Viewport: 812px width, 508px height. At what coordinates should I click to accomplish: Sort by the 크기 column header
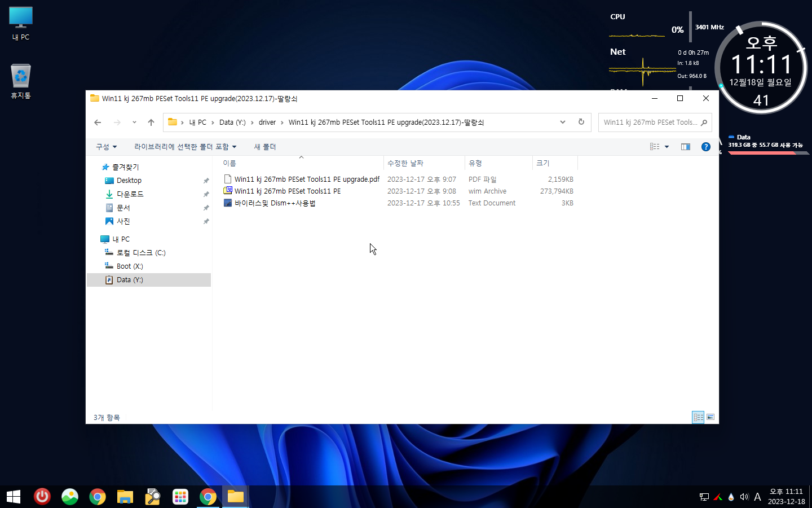(555, 163)
